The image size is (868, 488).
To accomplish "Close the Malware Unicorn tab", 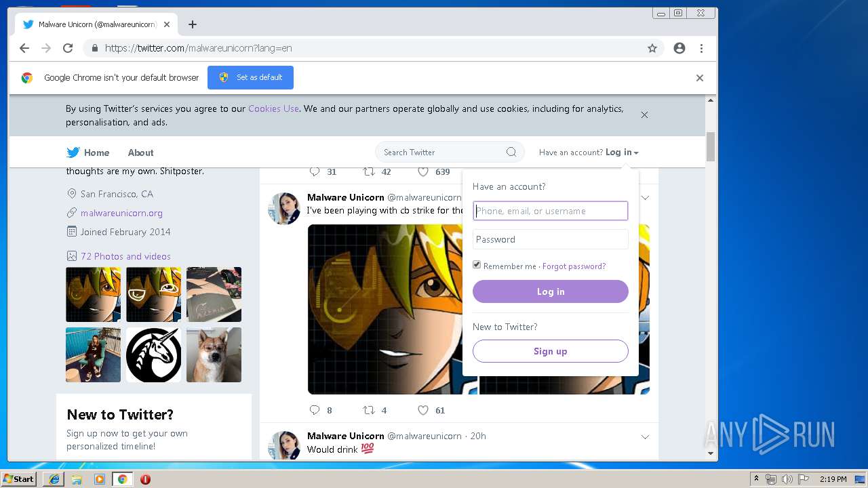I will [167, 24].
